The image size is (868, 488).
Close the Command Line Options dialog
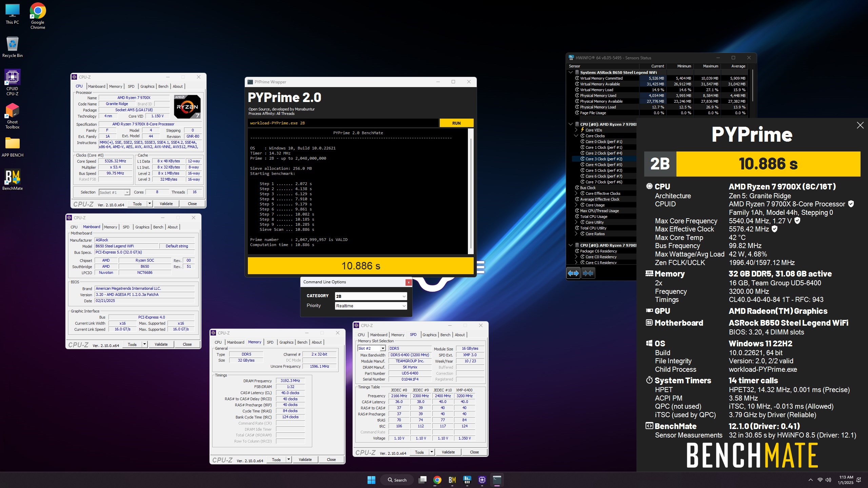(409, 282)
